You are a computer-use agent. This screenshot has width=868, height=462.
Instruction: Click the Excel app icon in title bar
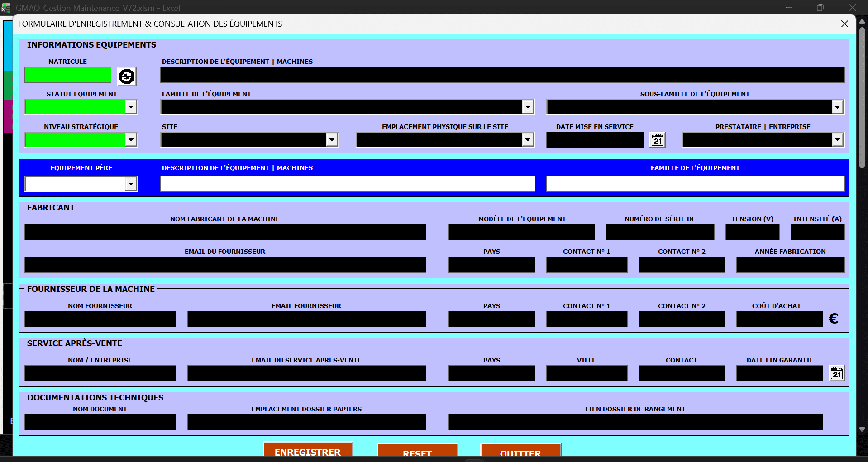[x=6, y=8]
